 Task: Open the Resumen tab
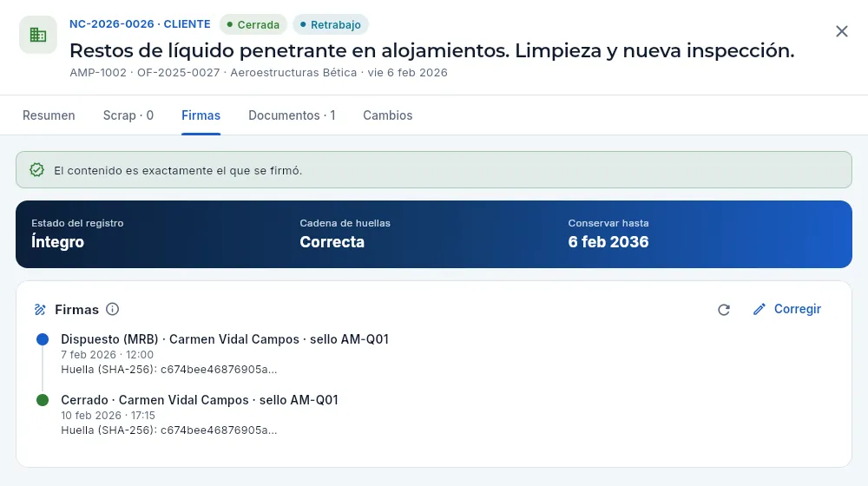click(49, 115)
